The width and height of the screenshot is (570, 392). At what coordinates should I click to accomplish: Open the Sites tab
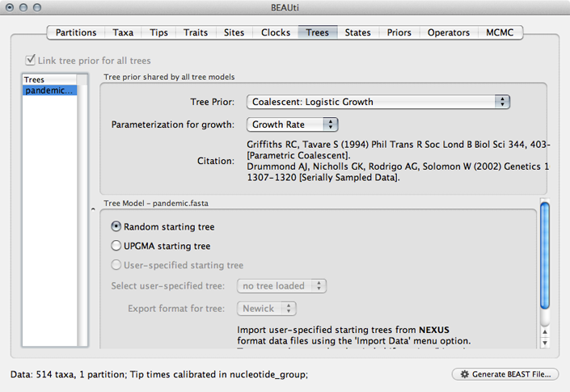[x=234, y=32]
